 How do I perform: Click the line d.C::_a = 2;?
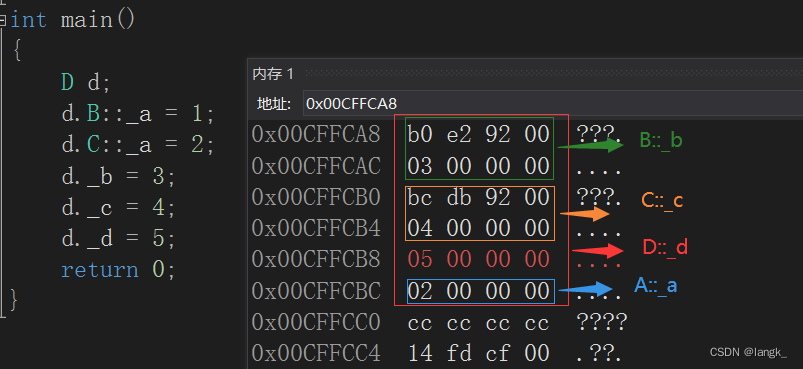tap(137, 145)
